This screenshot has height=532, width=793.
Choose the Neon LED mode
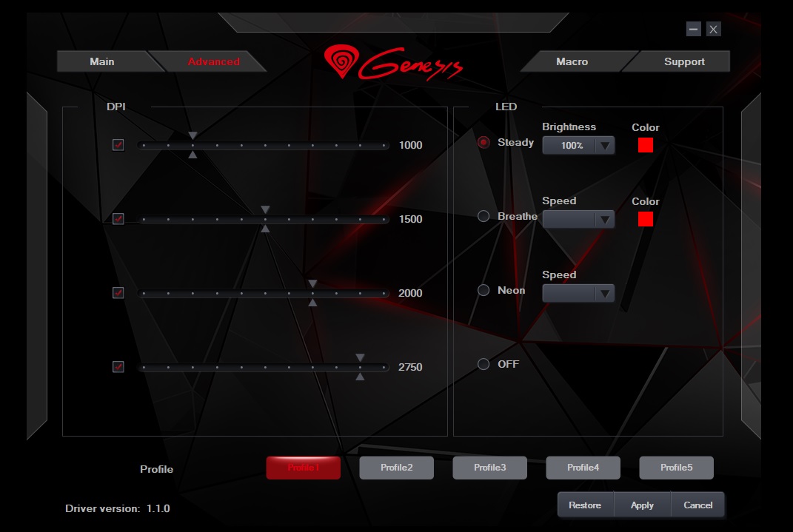pyautogui.click(x=484, y=290)
